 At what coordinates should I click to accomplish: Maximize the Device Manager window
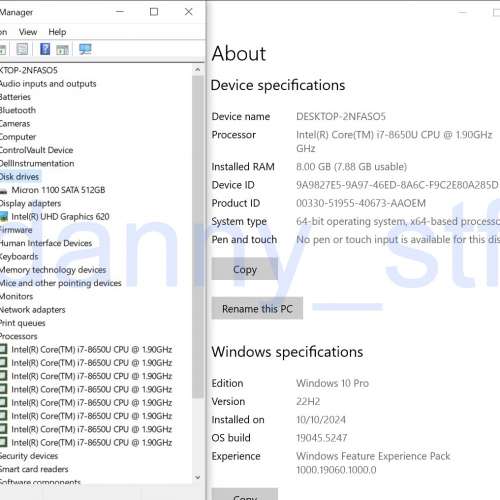tap(154, 12)
